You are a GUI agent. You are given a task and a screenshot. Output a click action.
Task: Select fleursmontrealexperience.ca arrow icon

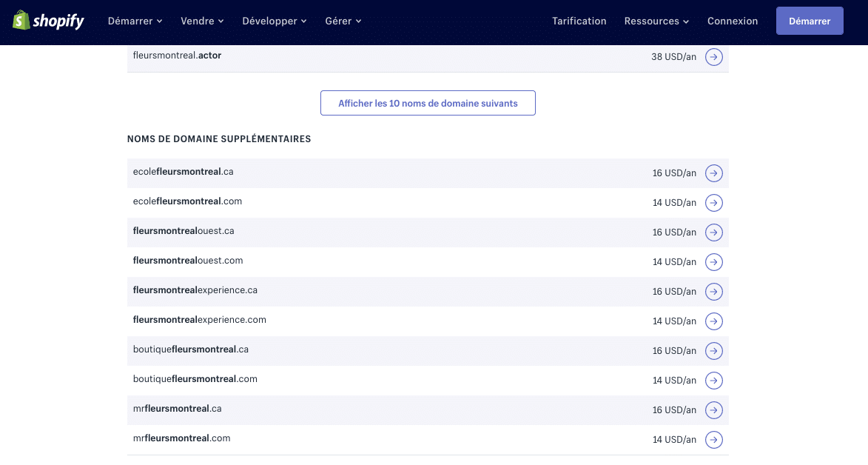713,292
